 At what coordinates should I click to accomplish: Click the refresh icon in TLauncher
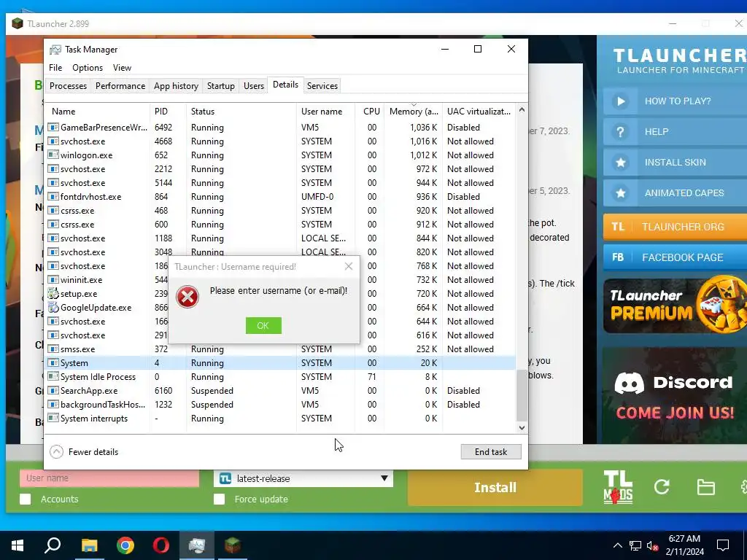pyautogui.click(x=662, y=486)
